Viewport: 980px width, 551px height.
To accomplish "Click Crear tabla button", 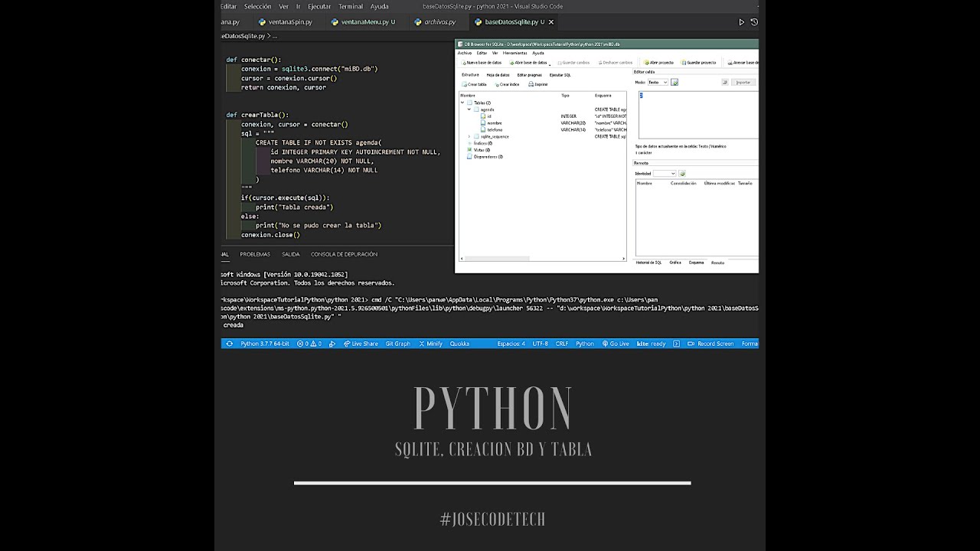I will [x=474, y=84].
